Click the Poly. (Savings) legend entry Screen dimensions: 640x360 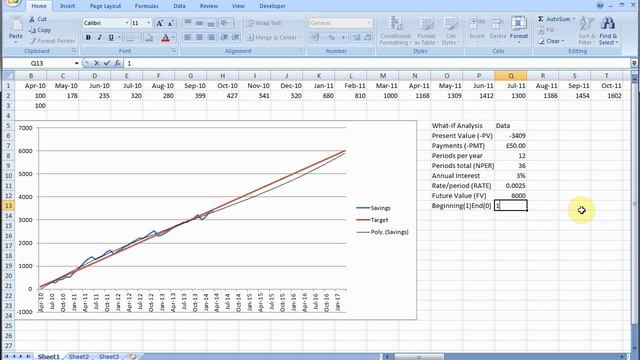point(382,232)
